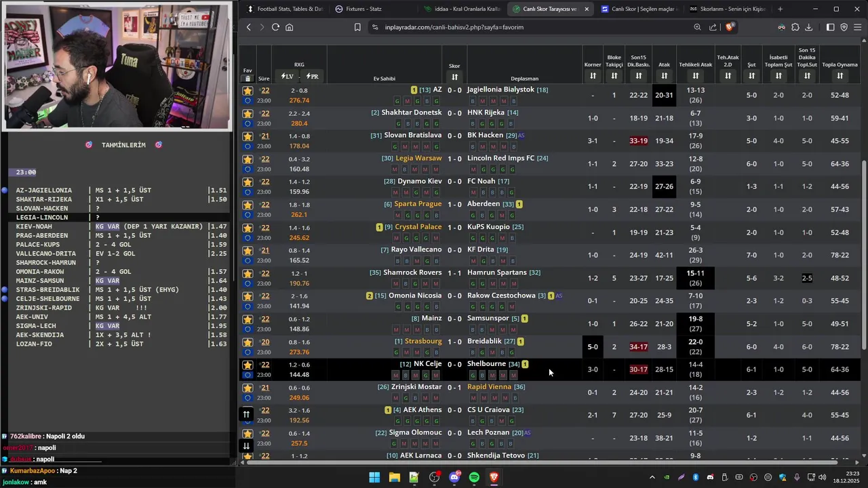Viewport: 868px width, 488px height.
Task: Click the Strasbourg 34-17 pressure cell
Action: [639, 347]
